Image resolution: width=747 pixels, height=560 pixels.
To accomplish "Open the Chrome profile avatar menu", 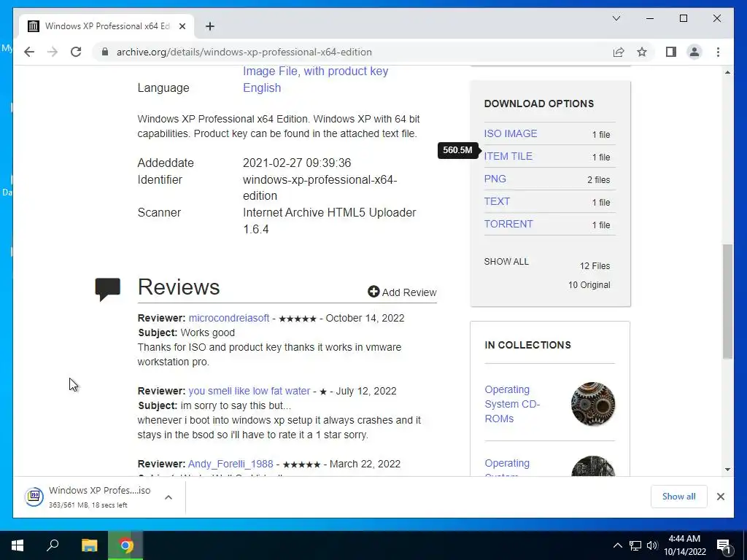I will pos(694,52).
